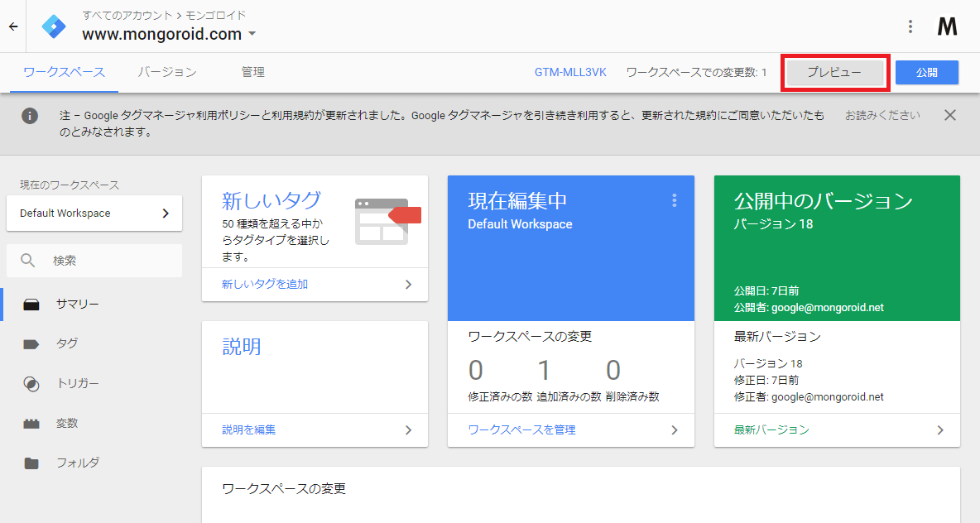Select トリガー in the sidebar
This screenshot has width=980, height=523.
pos(78,384)
